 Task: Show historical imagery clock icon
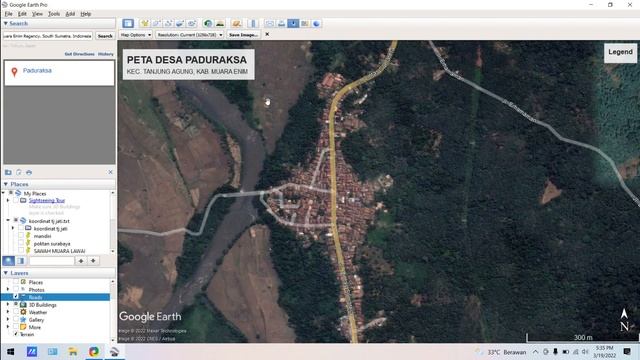point(208,23)
